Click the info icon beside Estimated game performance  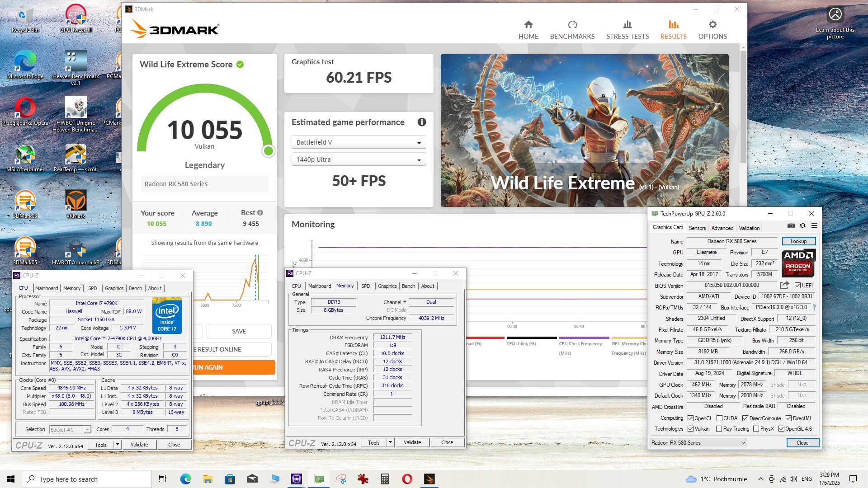[x=422, y=122]
